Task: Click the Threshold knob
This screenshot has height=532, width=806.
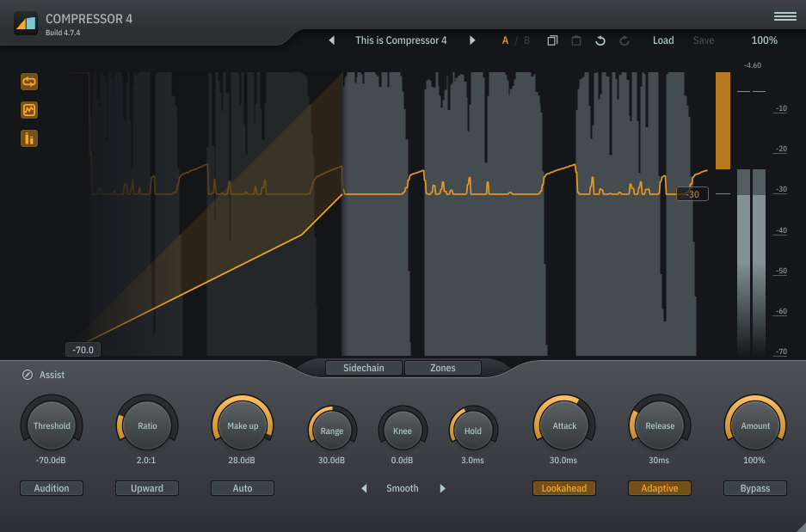Action: click(x=52, y=425)
